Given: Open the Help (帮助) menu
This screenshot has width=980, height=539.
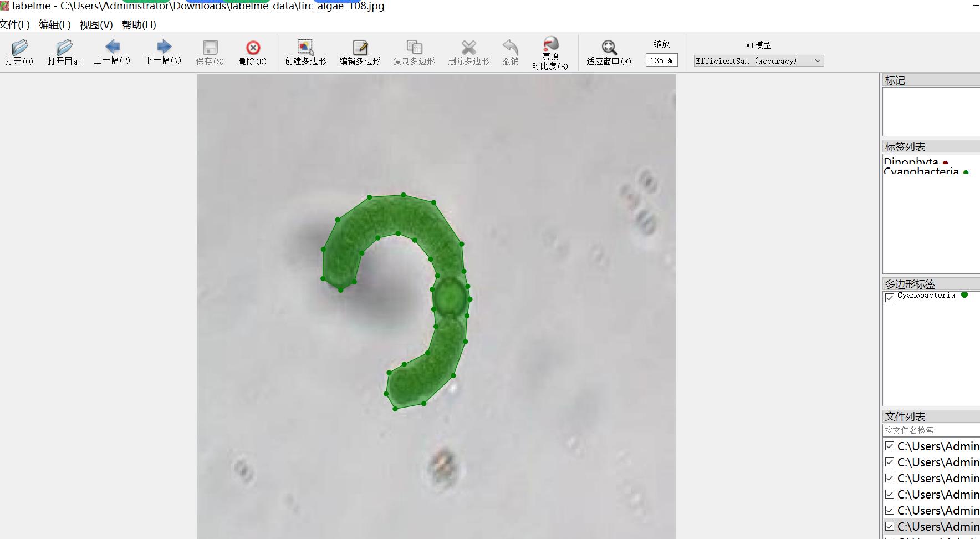Looking at the screenshot, I should pyautogui.click(x=139, y=25).
